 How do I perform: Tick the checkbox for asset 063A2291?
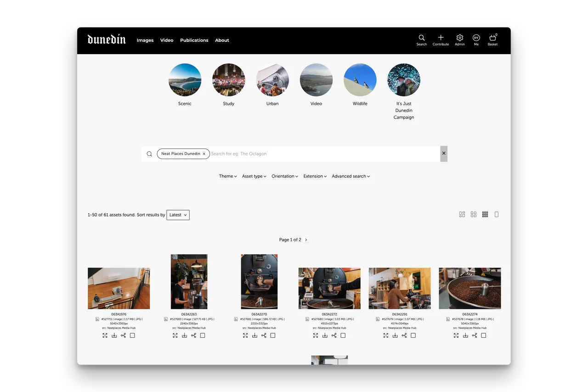pos(413,335)
